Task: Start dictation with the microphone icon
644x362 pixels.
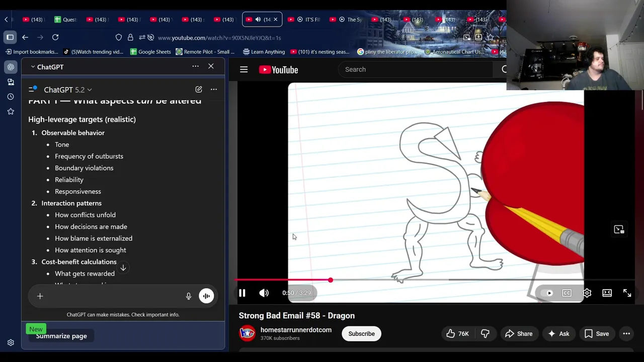Action: (x=189, y=296)
